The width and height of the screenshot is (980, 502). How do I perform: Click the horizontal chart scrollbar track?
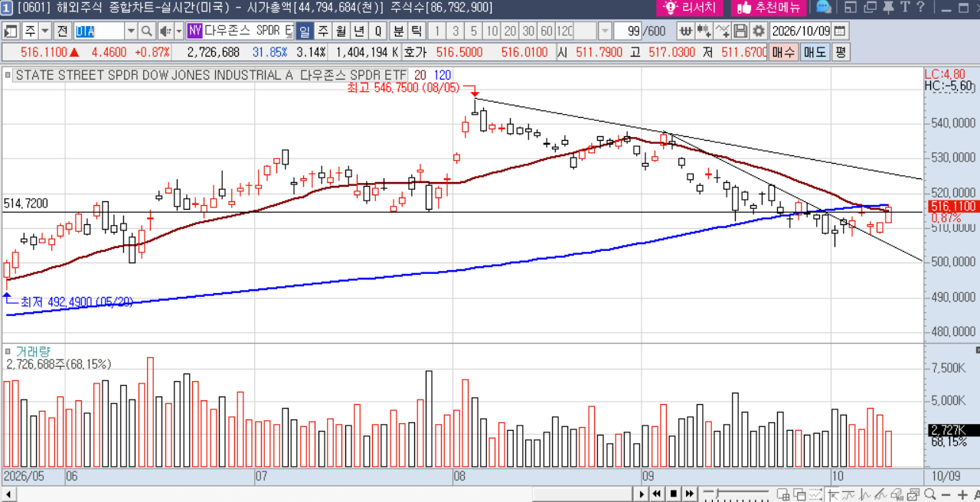tap(325, 494)
